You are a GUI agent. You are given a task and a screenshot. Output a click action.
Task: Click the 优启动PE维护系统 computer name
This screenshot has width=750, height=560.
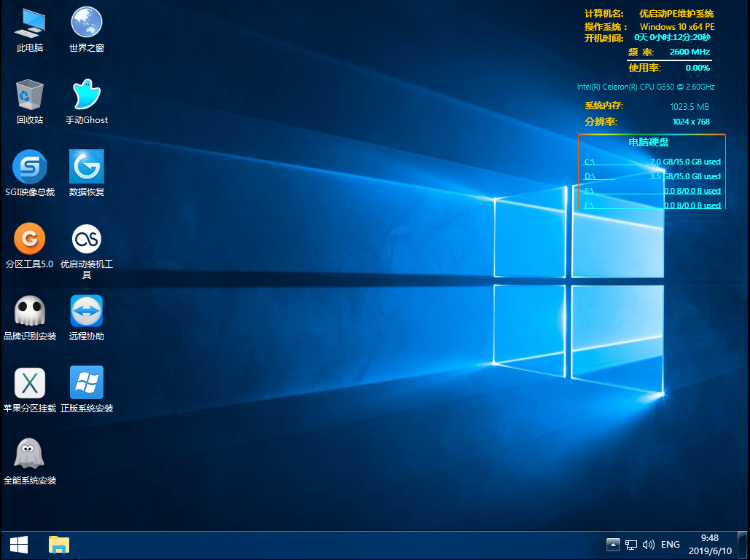point(676,14)
